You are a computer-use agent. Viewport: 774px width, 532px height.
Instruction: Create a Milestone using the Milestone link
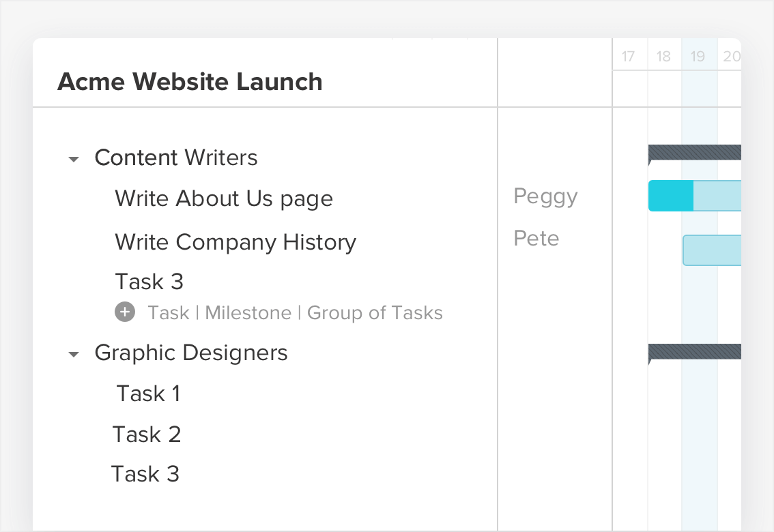pyautogui.click(x=248, y=312)
